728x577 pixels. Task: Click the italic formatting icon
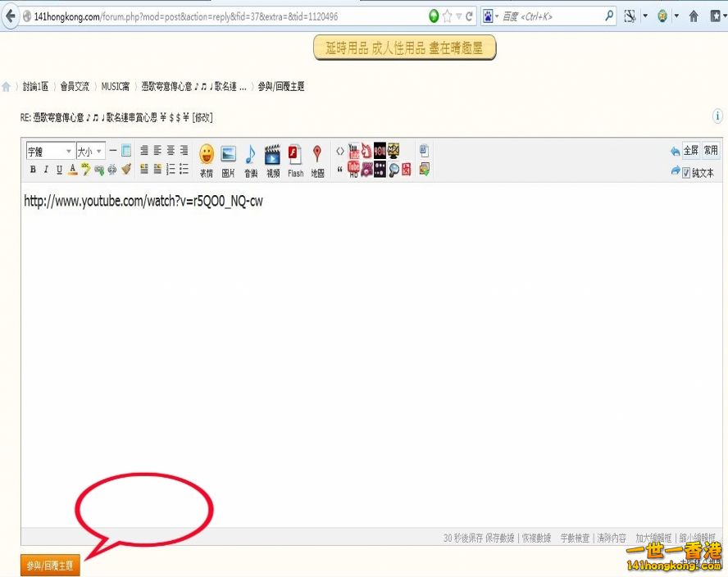click(46, 170)
